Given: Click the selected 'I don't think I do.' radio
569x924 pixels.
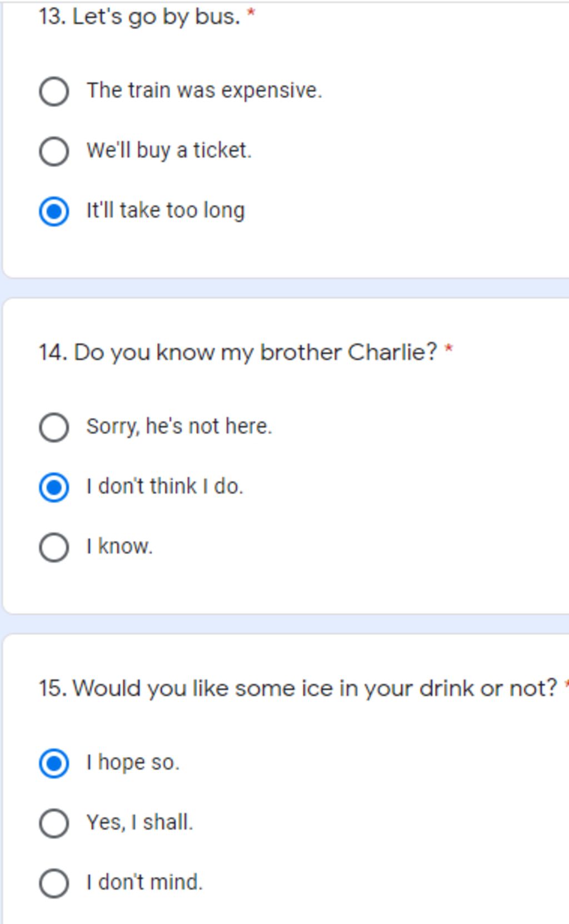Looking at the screenshot, I should (x=54, y=487).
